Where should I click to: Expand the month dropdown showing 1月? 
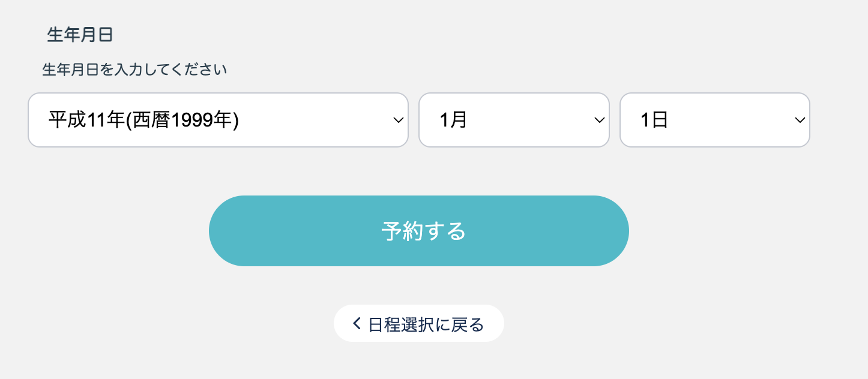(514, 120)
